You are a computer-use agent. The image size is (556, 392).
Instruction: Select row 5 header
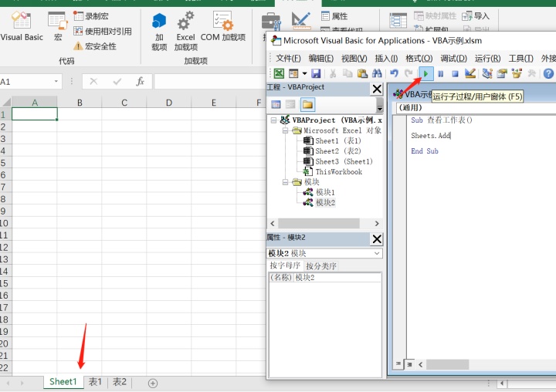tap(4, 163)
